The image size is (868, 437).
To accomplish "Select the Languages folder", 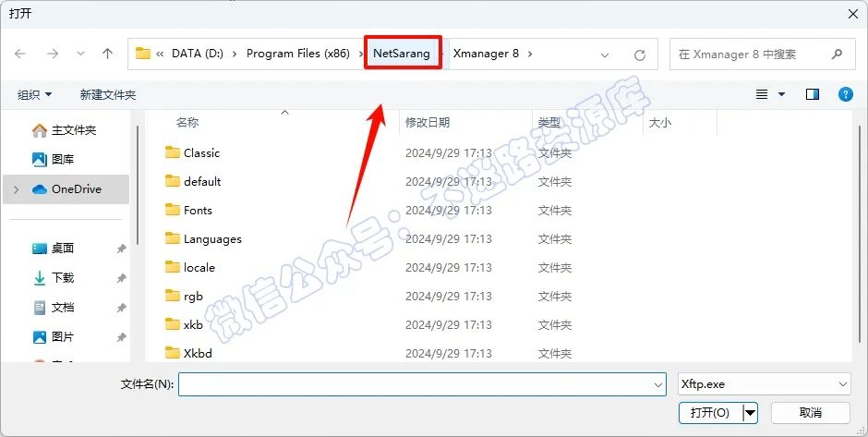I will [212, 239].
